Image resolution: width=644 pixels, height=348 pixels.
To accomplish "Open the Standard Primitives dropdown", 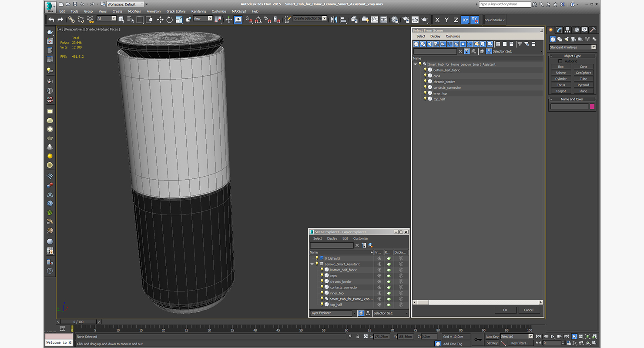I will click(x=573, y=47).
